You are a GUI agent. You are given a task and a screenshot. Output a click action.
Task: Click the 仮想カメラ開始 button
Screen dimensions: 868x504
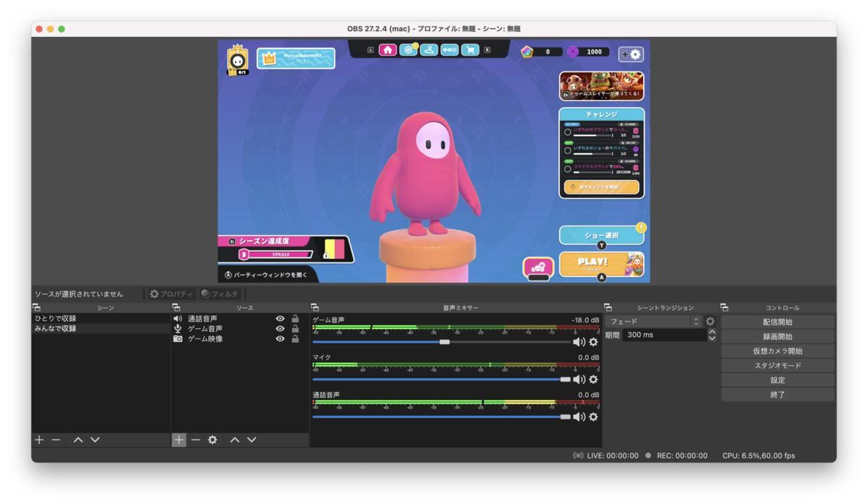coord(778,351)
